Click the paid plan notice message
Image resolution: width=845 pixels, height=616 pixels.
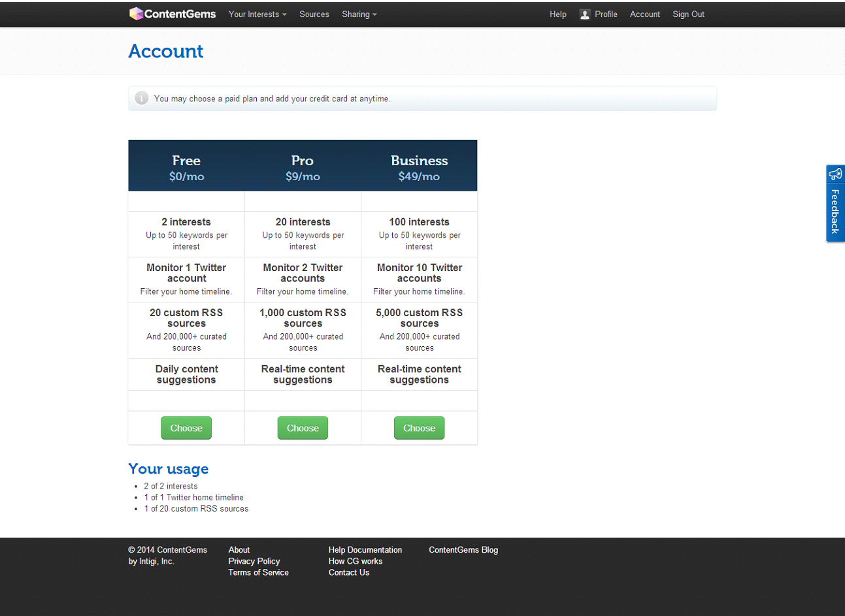pyautogui.click(x=272, y=99)
